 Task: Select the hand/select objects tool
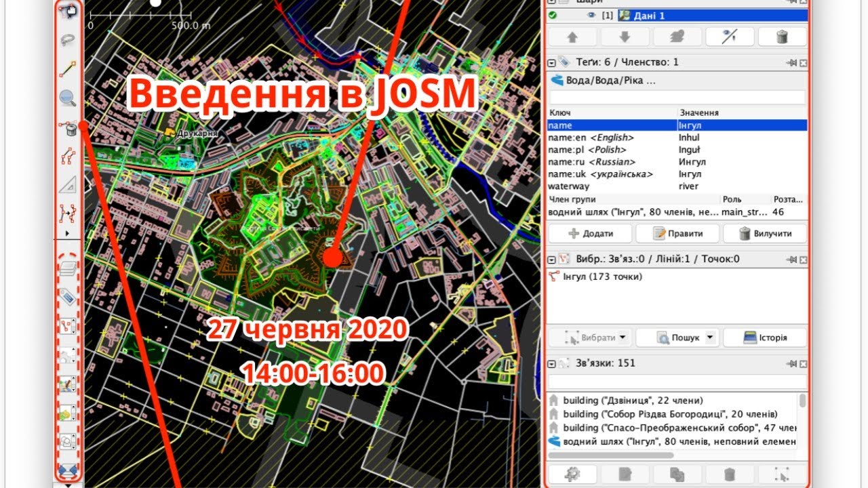point(67,11)
